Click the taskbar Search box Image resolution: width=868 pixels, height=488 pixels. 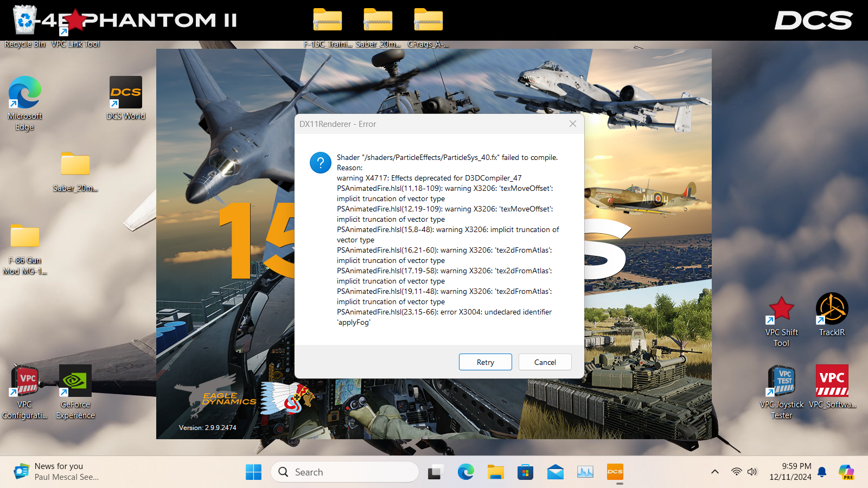[x=344, y=472]
